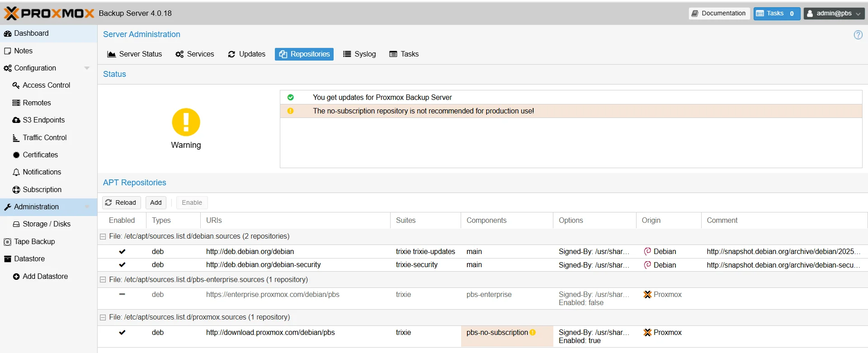The height and width of the screenshot is (353, 868).
Task: Click the Traffic Control signal icon
Action: point(16,138)
